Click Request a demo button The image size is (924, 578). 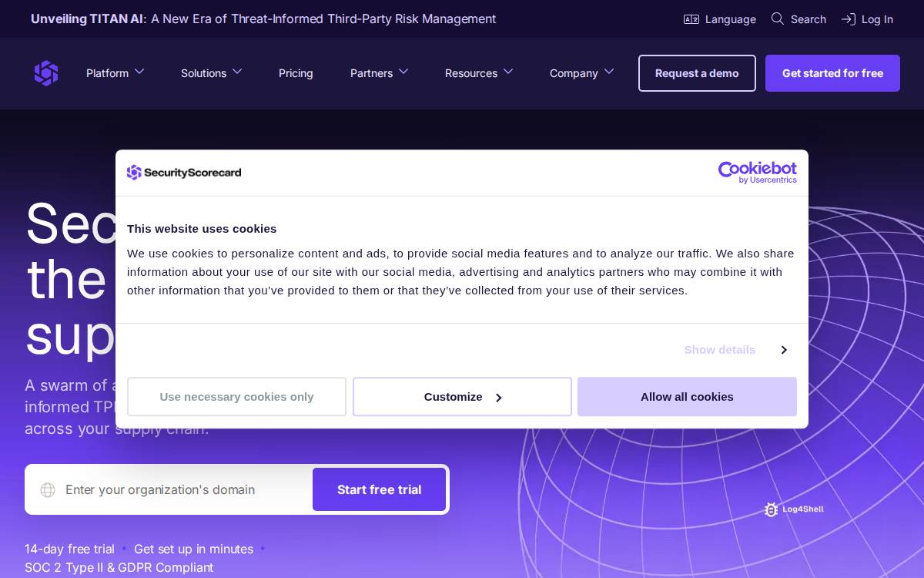coord(697,73)
